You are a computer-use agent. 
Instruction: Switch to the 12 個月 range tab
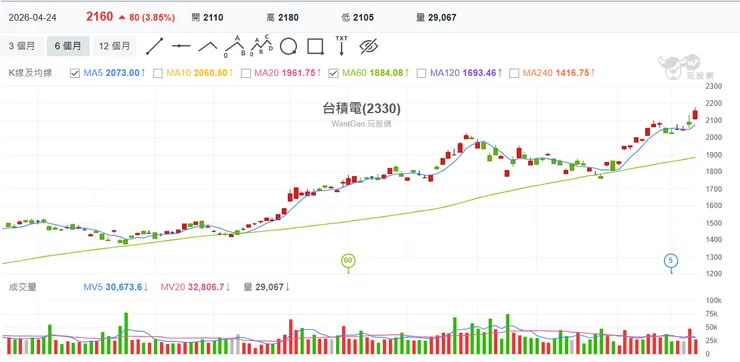[x=114, y=46]
